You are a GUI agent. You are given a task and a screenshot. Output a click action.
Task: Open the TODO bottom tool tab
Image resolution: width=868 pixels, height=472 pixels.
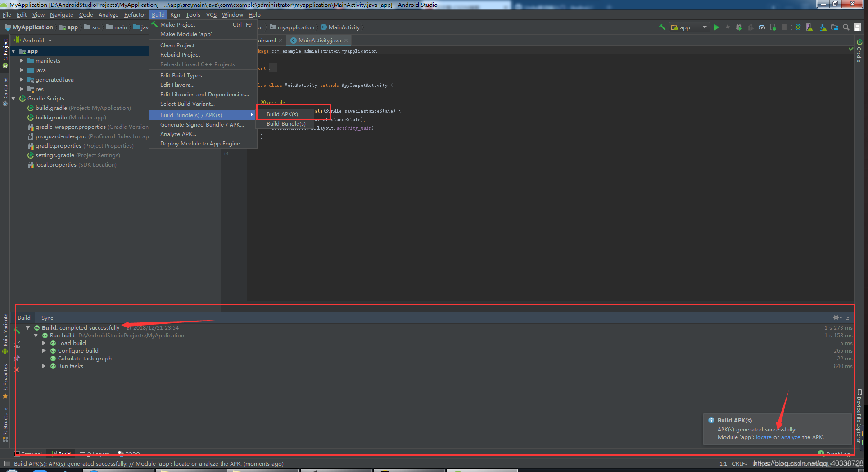click(129, 453)
